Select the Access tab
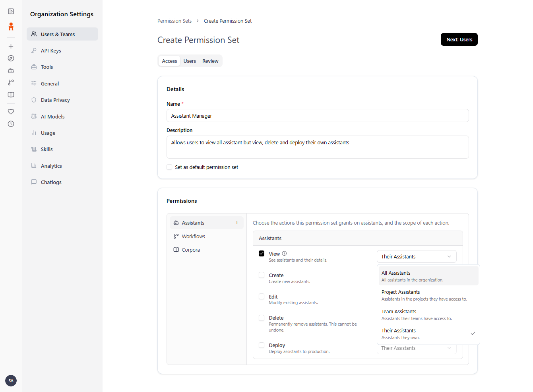Screen dimensions: 533x392 (169, 61)
